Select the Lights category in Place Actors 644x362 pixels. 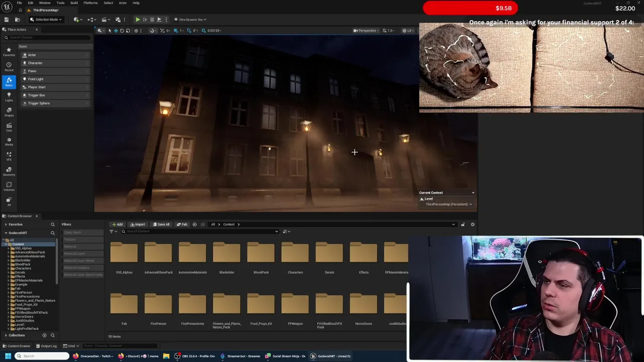click(9, 97)
